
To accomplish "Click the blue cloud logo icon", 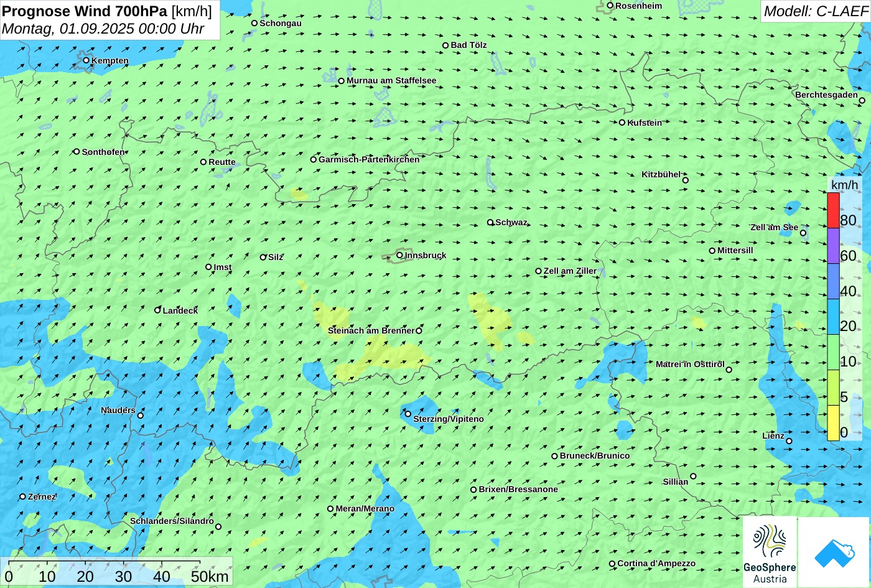I will (834, 553).
